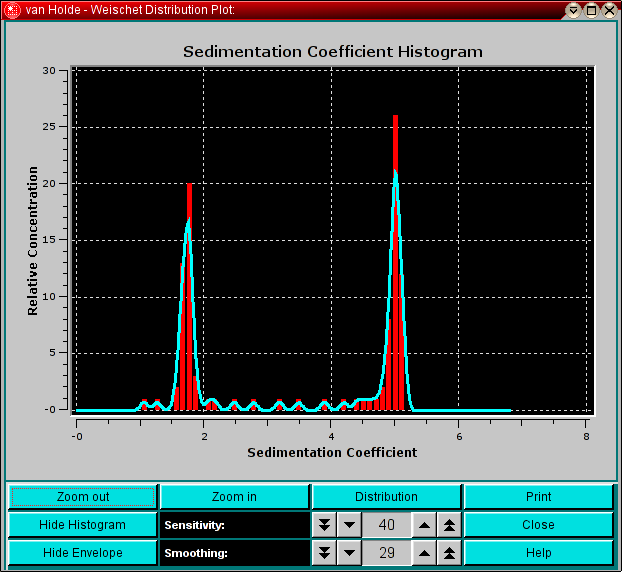Screen dimensions: 622x572
Task: Hide the histogram bars
Action: (x=82, y=525)
